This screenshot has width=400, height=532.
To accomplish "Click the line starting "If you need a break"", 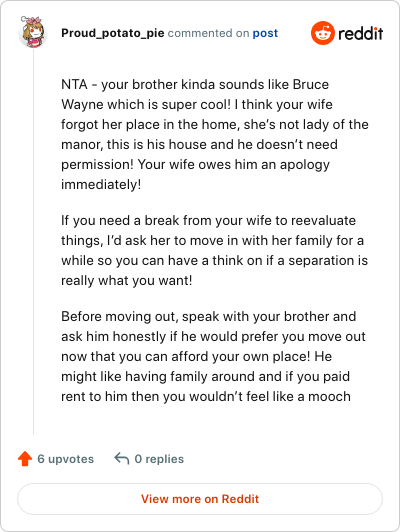I will coord(208,221).
